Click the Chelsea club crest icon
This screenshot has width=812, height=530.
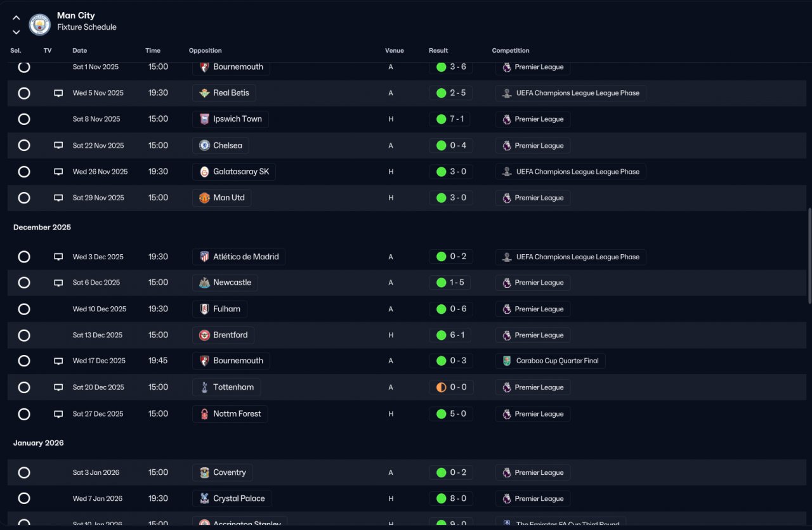tap(204, 145)
